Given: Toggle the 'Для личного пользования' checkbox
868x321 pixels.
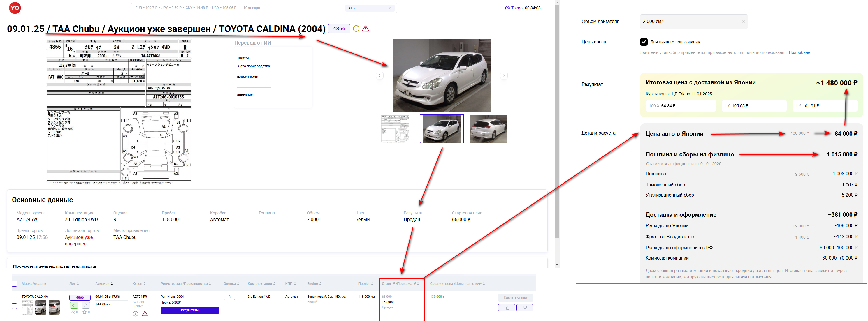Looking at the screenshot, I should coord(644,42).
